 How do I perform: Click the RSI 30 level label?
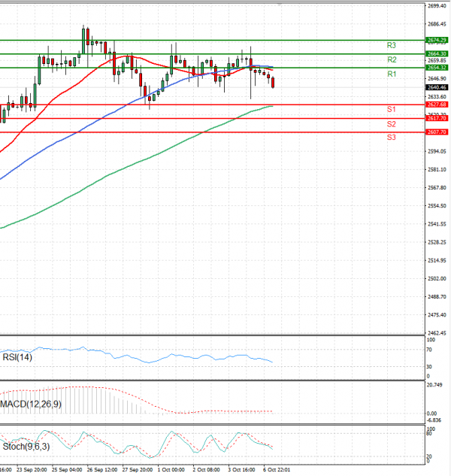[x=429, y=367]
